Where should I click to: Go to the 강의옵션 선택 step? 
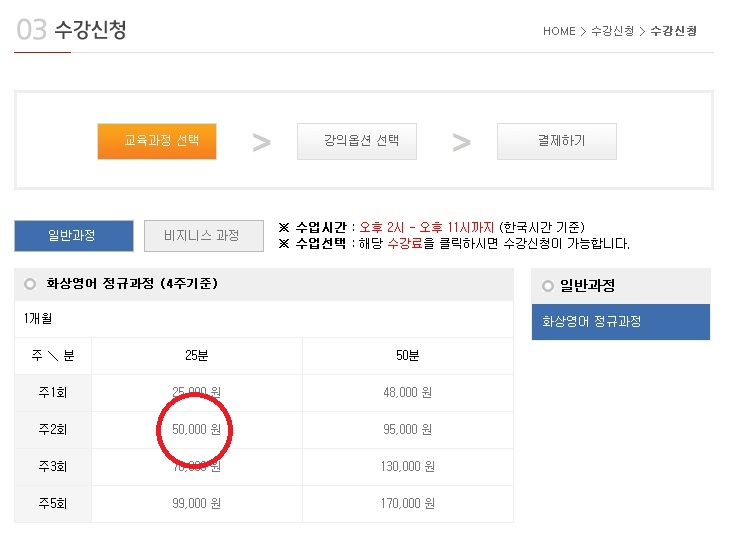357,141
